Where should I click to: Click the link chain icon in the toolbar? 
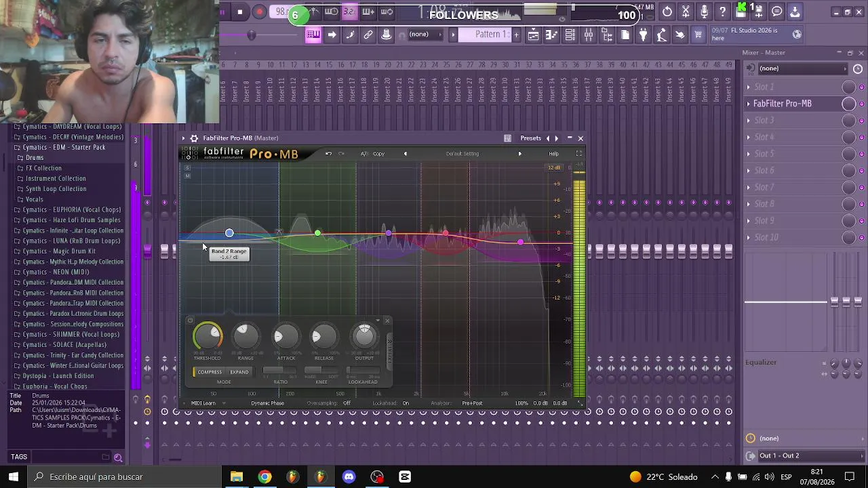368,35
